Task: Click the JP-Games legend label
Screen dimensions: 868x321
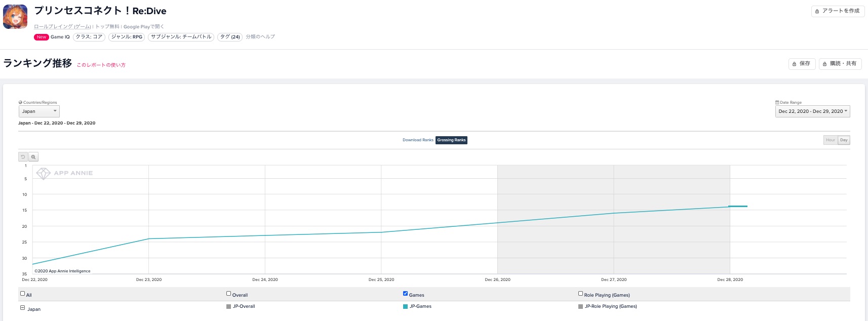Action: click(420, 306)
